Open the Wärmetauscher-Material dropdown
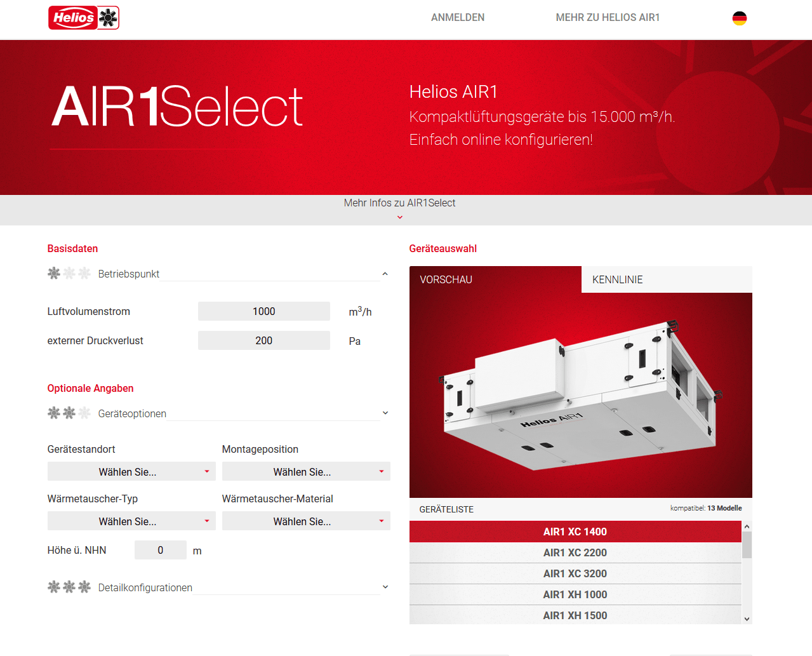The width and height of the screenshot is (812, 656). [306, 521]
